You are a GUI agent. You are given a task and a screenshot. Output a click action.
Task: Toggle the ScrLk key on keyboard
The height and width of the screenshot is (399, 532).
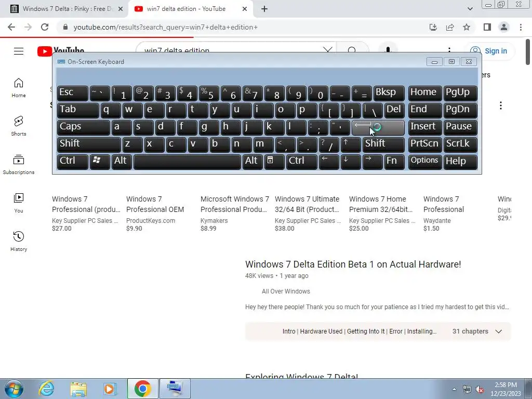tap(460, 144)
